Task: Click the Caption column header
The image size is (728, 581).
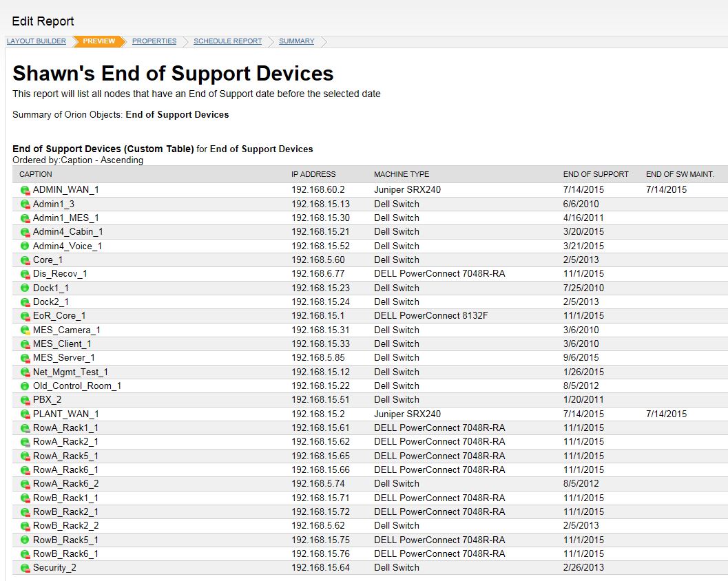Action: tap(36, 174)
